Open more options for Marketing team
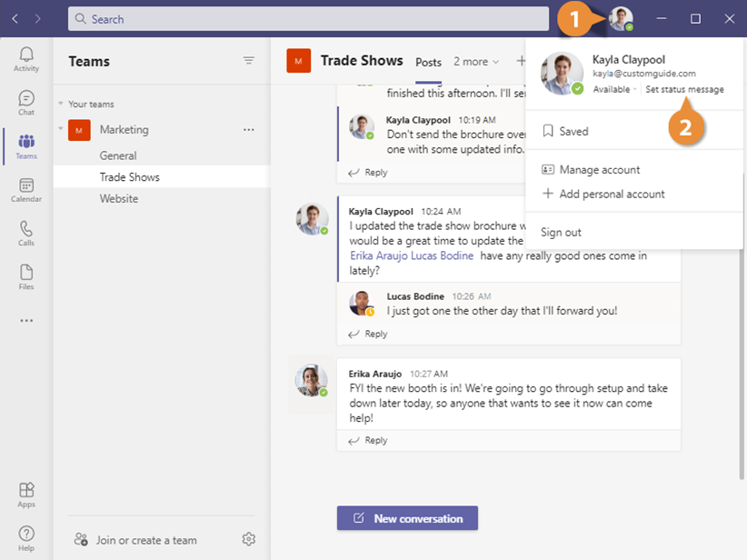747x560 pixels. click(249, 130)
